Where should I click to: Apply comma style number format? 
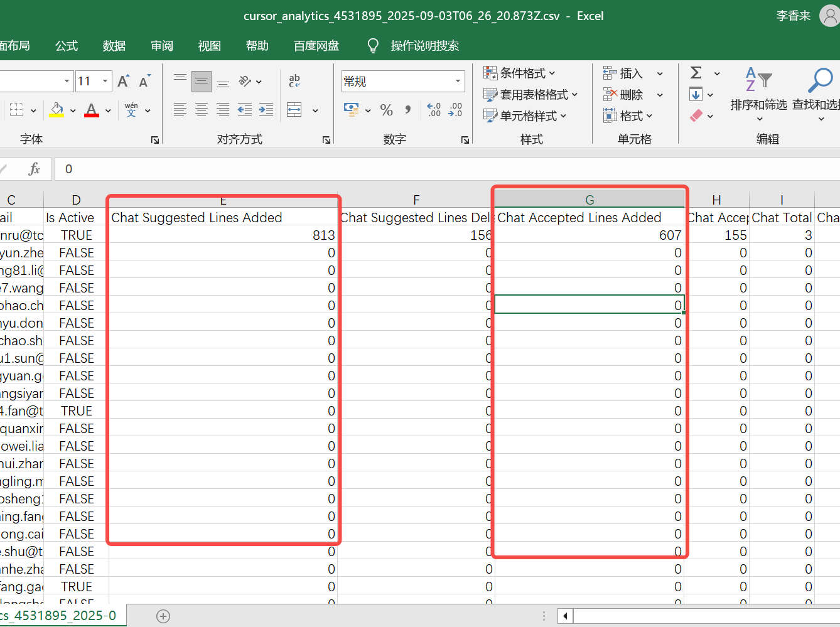408,110
